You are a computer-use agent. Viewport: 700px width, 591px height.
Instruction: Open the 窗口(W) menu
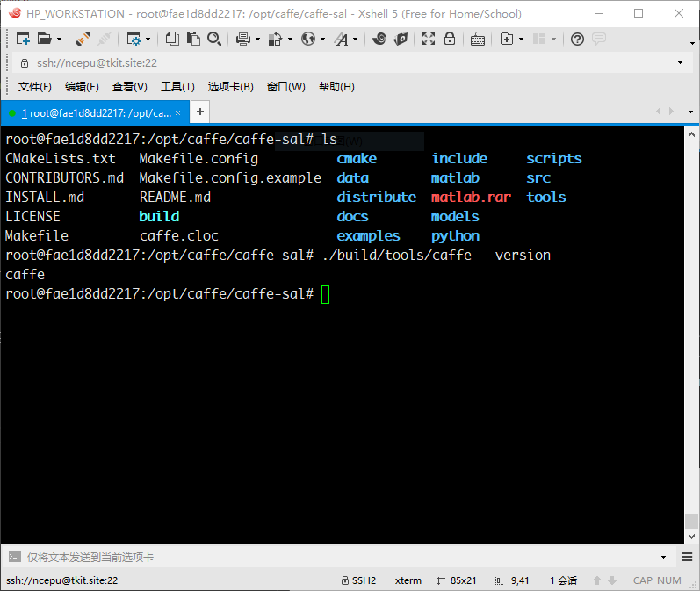pyautogui.click(x=285, y=87)
